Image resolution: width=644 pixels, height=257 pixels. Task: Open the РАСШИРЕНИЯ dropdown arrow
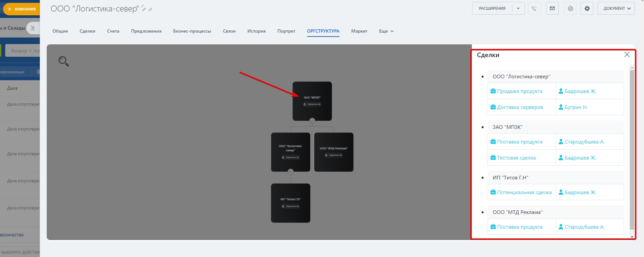[518, 8]
